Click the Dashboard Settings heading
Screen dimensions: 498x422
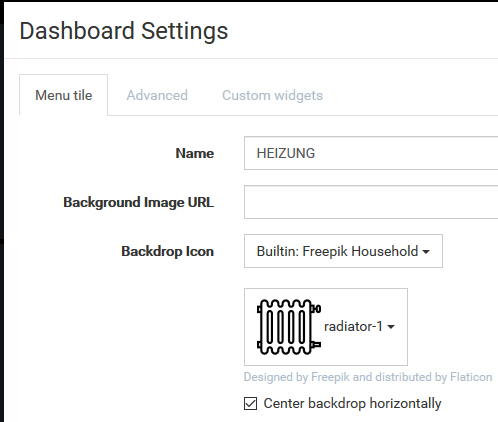(x=124, y=31)
